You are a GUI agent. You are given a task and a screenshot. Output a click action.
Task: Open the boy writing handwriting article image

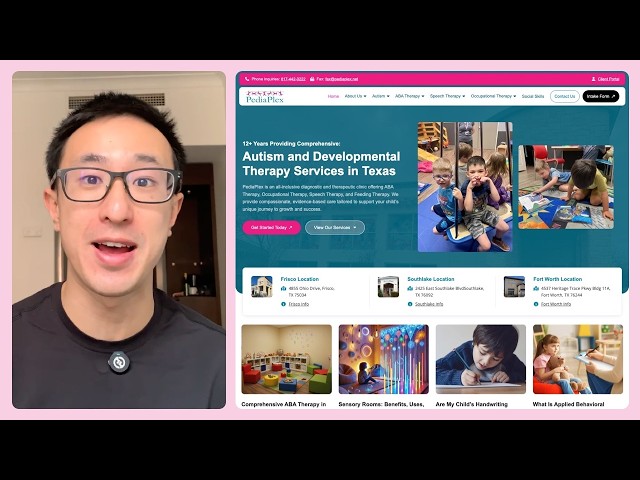click(481, 359)
